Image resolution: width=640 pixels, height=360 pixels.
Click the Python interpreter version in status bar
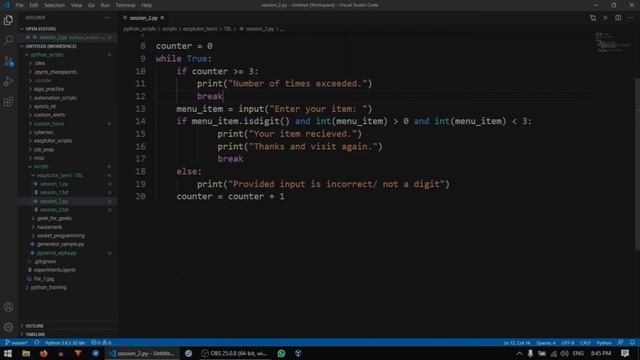[65, 342]
